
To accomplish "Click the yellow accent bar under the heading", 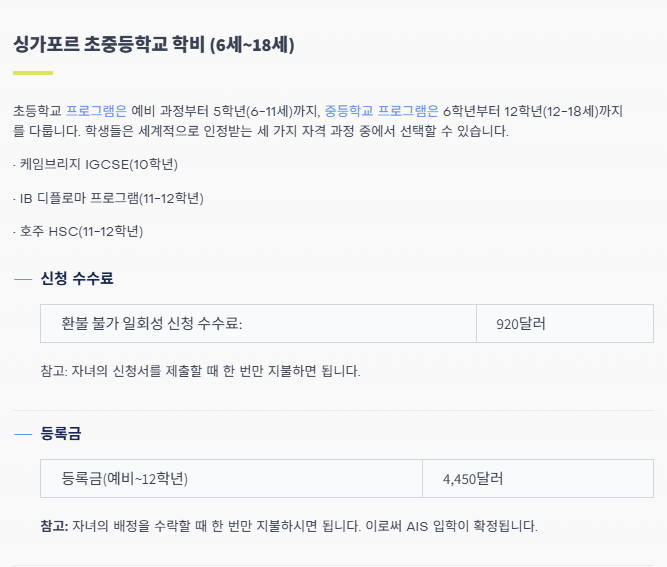I will pos(33,73).
